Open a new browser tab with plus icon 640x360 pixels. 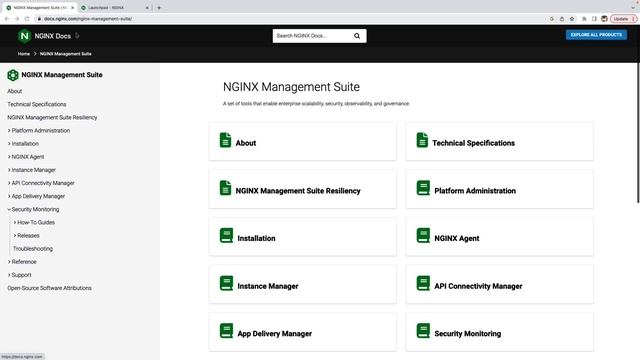point(159,8)
